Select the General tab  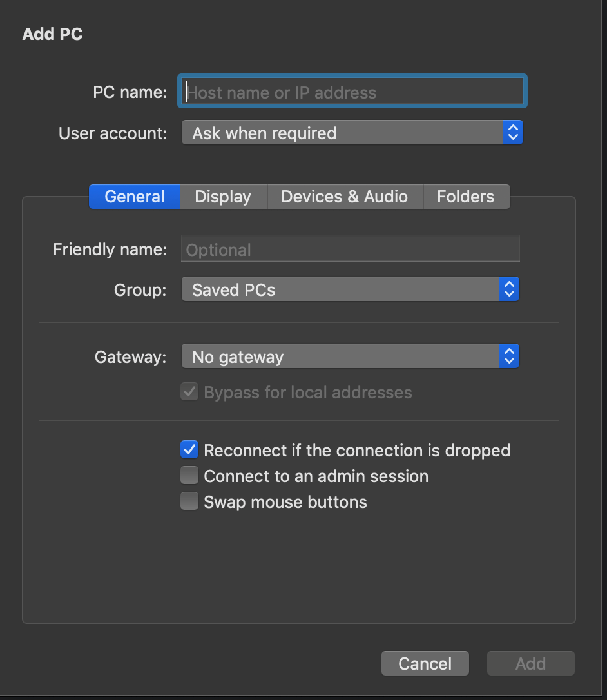[135, 197]
